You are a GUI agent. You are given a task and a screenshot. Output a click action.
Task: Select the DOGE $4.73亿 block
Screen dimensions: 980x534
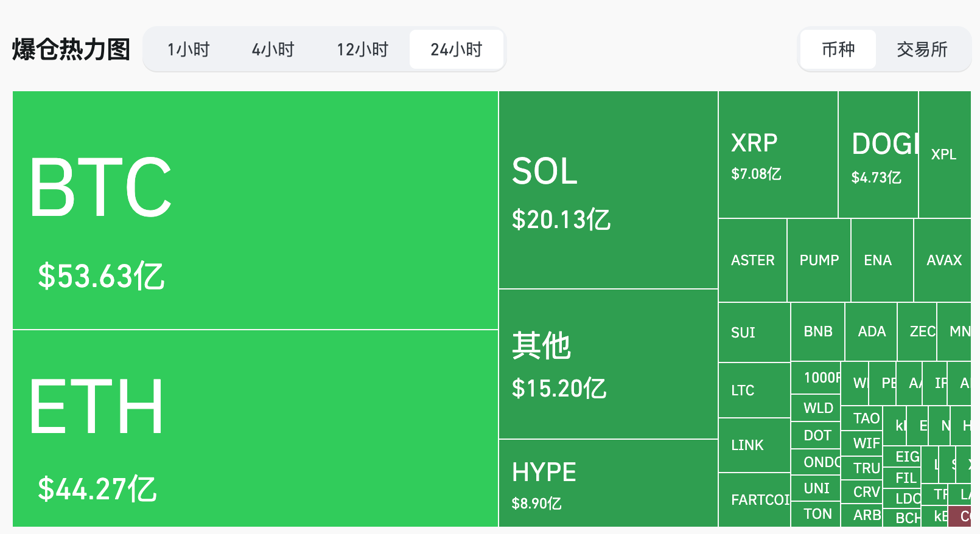coord(877,154)
